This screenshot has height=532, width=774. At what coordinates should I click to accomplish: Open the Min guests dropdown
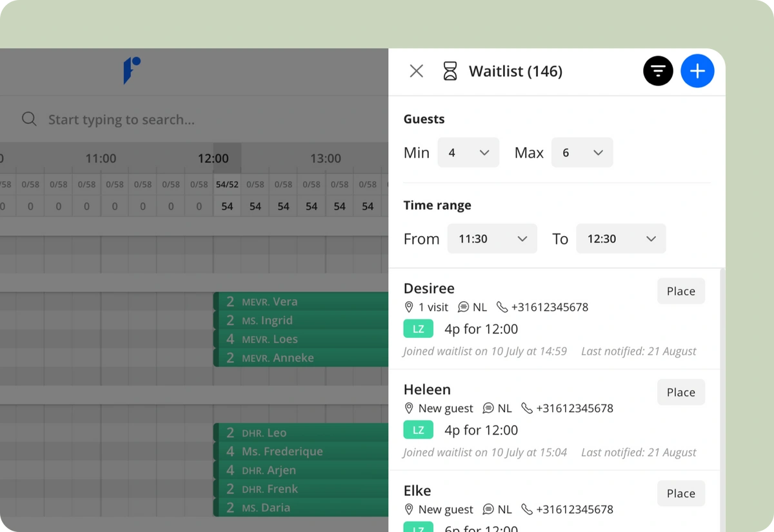coord(468,153)
